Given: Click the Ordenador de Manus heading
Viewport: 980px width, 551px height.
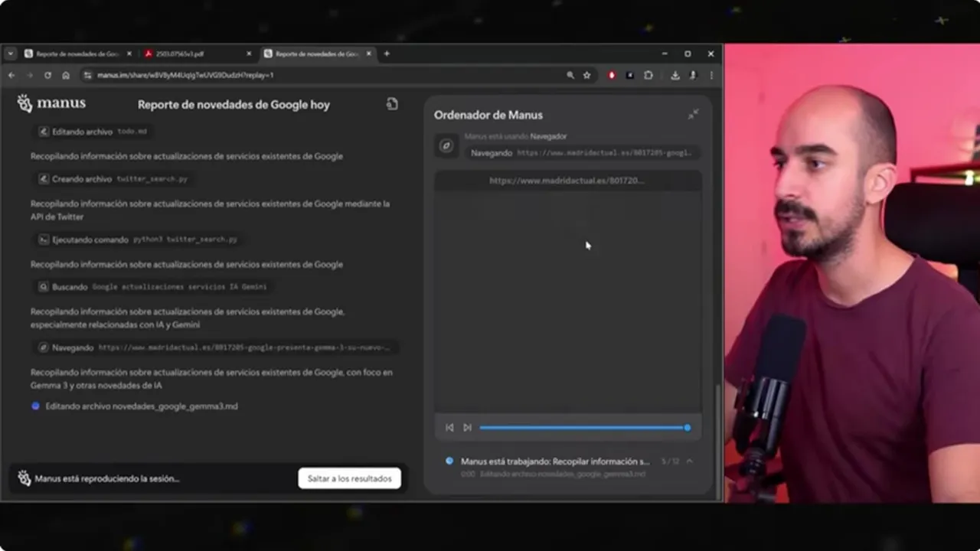Looking at the screenshot, I should click(488, 115).
